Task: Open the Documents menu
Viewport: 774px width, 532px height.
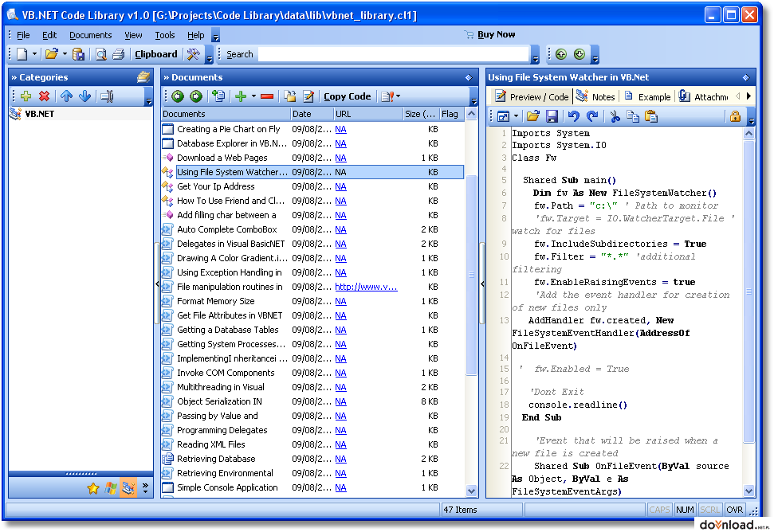Action: point(90,35)
